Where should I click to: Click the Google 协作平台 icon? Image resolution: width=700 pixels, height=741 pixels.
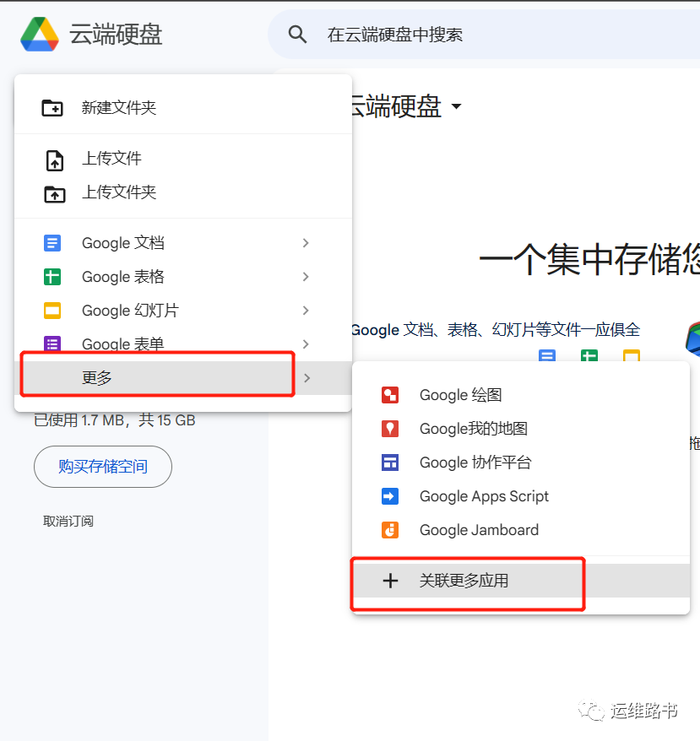click(x=390, y=462)
